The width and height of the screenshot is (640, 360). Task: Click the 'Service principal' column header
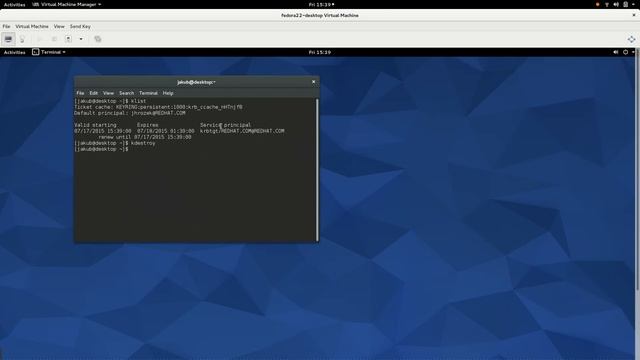point(225,125)
